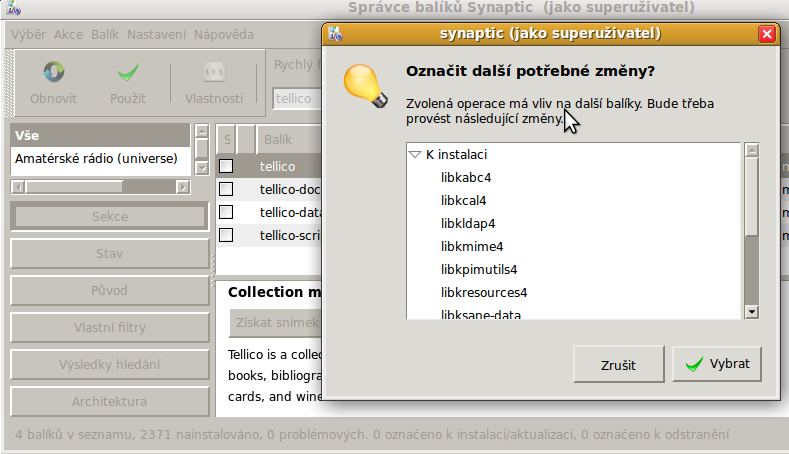
Task: Select libkmime4 in the install list
Action: [472, 247]
